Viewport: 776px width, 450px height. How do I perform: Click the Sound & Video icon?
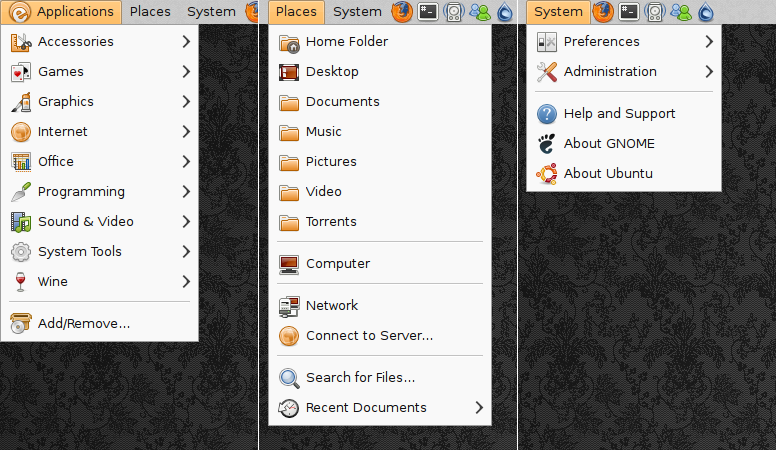[x=21, y=222]
